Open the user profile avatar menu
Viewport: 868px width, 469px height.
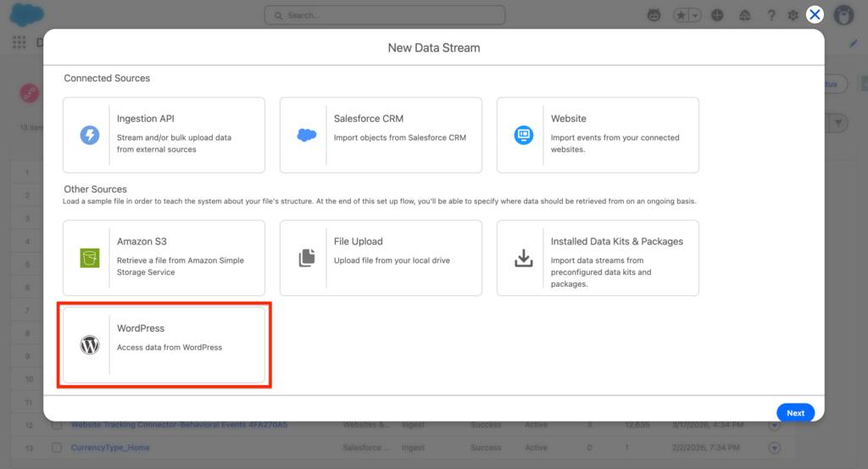(x=843, y=15)
